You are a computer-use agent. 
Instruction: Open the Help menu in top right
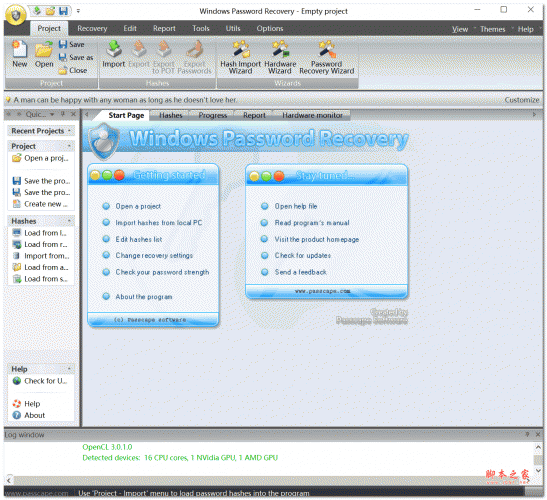click(x=525, y=29)
